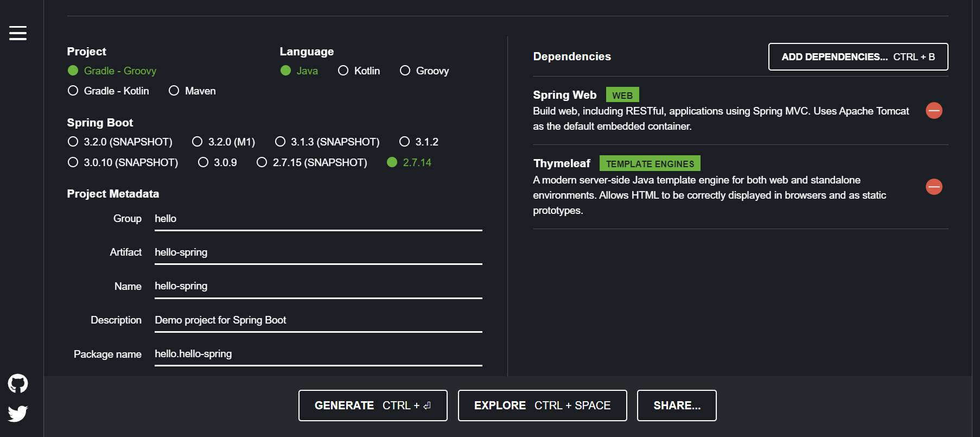Open the Explore project button

[x=542, y=406]
